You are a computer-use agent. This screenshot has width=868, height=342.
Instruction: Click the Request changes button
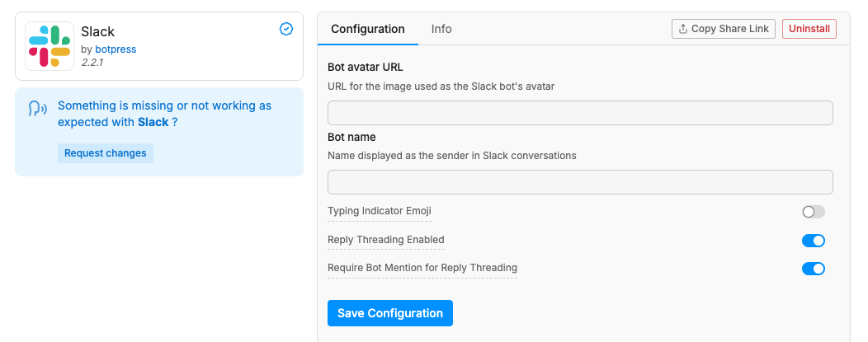pos(105,153)
